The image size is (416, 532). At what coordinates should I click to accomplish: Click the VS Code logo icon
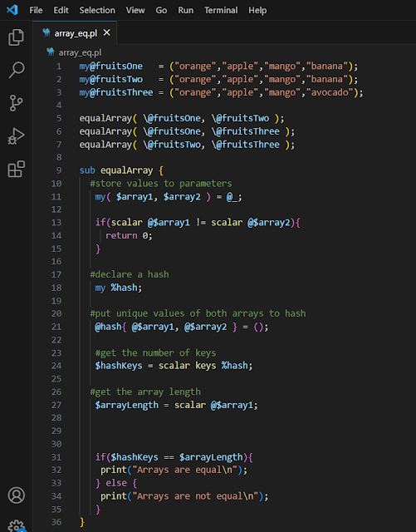[12, 10]
